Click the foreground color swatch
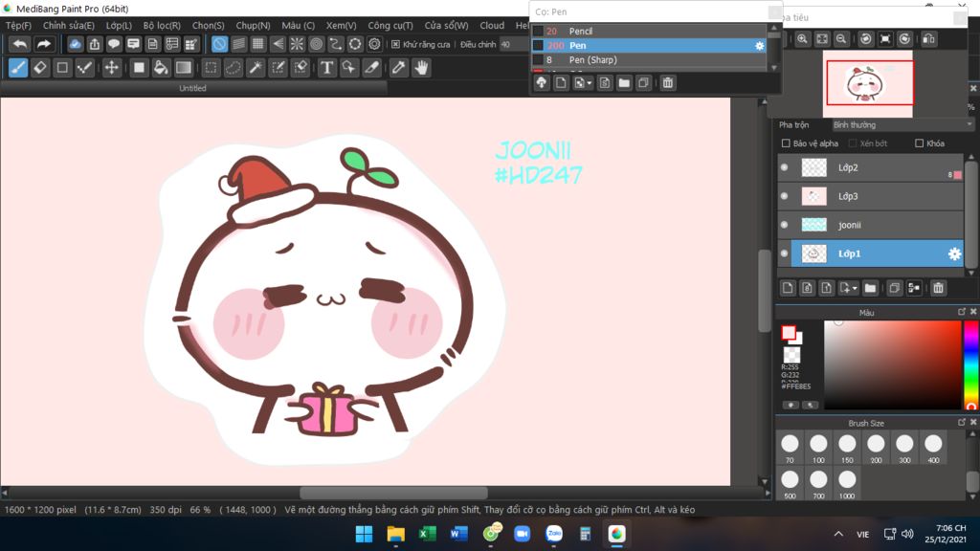 tap(789, 333)
